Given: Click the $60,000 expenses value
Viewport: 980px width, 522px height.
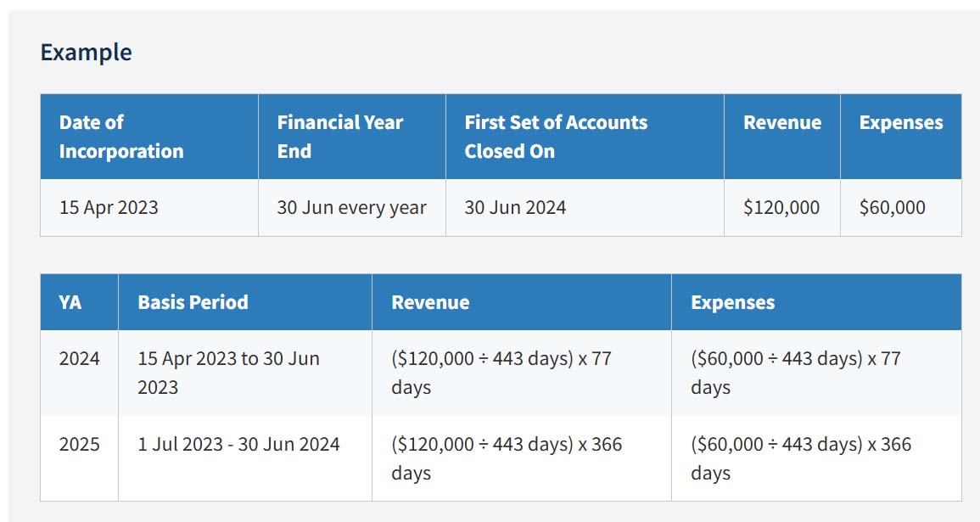Looking at the screenshot, I should (x=893, y=208).
